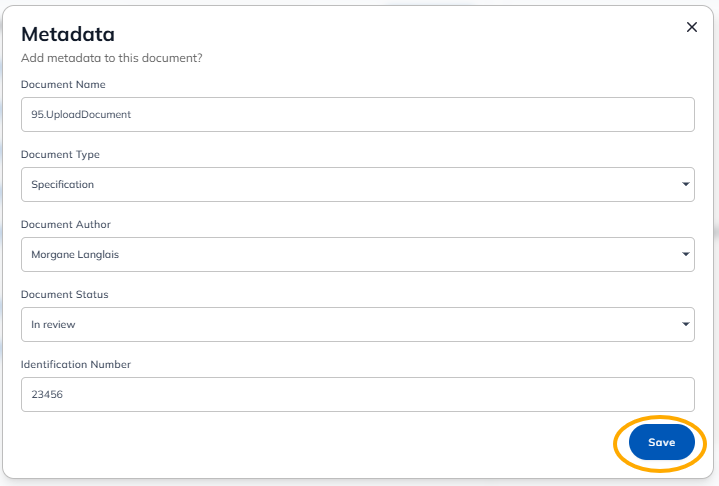Select the 'Morgane Langlais' author value
The width and height of the screenshot is (719, 486).
[x=75, y=254]
